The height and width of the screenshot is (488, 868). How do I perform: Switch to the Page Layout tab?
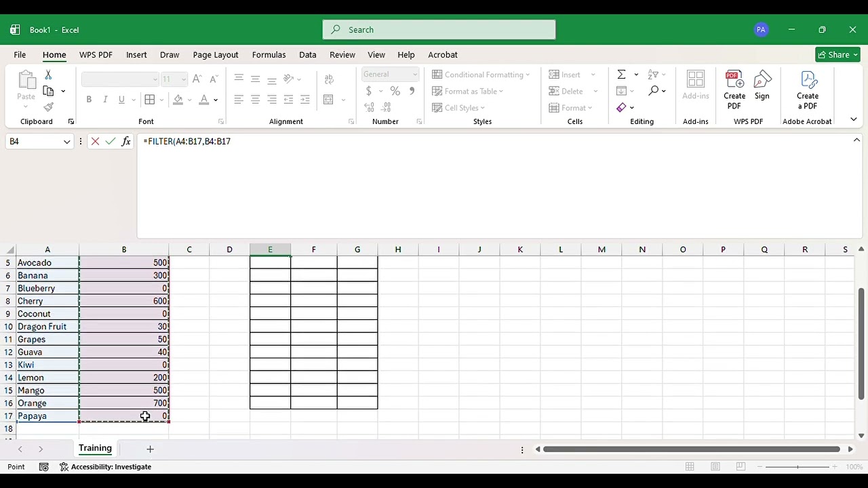coord(216,55)
